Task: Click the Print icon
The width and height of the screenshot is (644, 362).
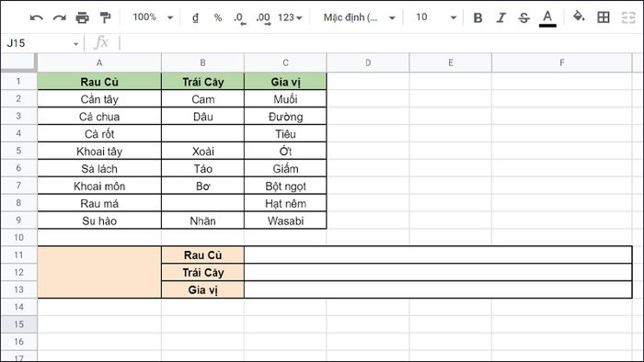Action: click(x=82, y=17)
